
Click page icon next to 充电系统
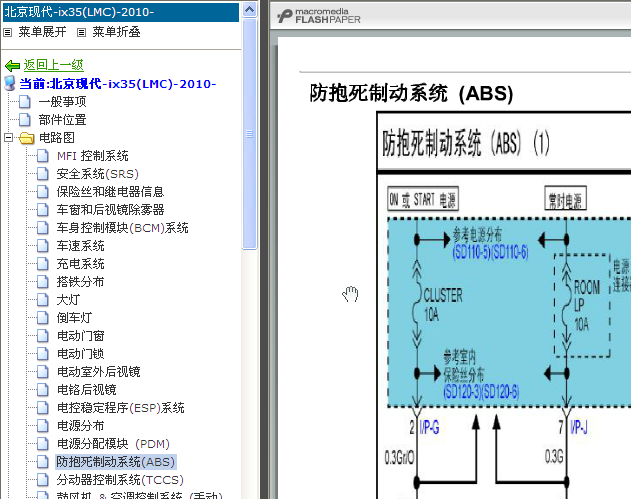pyautogui.click(x=43, y=264)
